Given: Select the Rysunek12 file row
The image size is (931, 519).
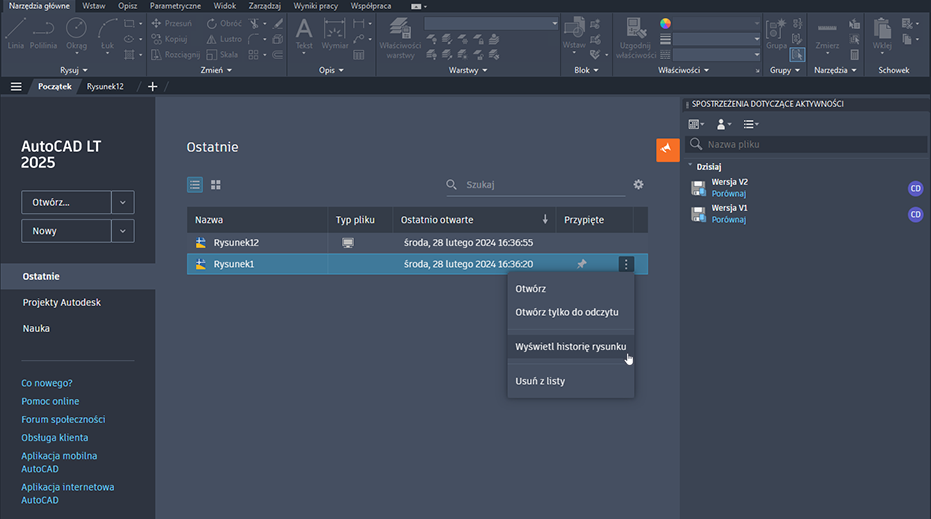Looking at the screenshot, I should click(417, 243).
